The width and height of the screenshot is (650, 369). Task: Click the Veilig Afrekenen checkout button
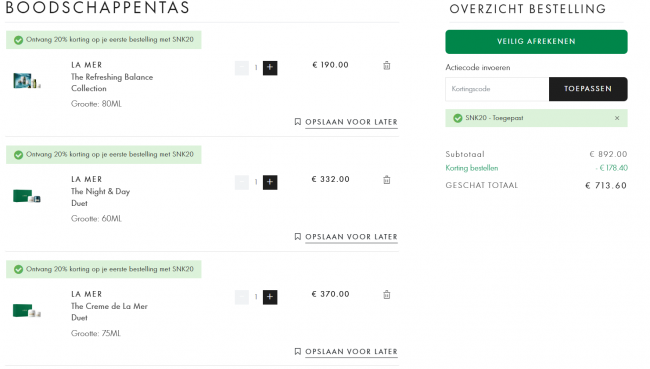[x=536, y=41]
